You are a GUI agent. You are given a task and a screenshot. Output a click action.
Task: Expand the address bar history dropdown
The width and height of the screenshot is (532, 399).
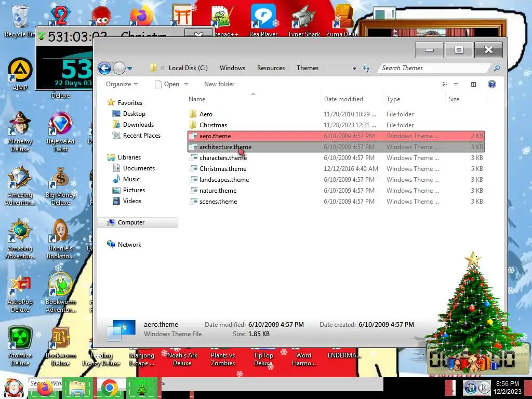(x=354, y=68)
